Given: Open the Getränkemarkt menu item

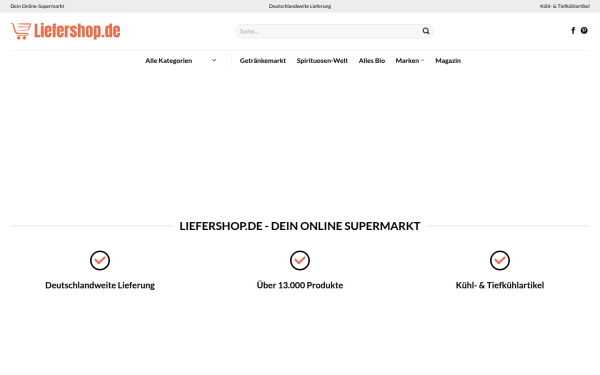Looking at the screenshot, I should tap(263, 60).
